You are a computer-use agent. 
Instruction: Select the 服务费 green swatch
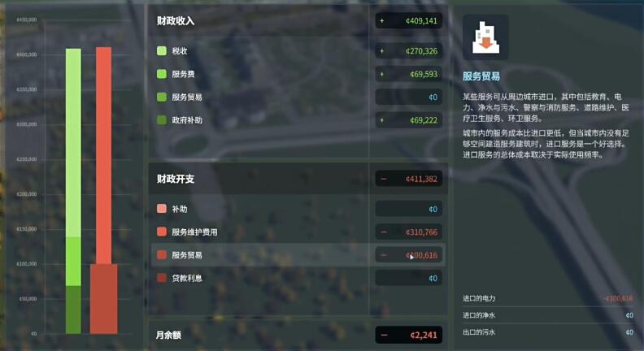tap(162, 74)
